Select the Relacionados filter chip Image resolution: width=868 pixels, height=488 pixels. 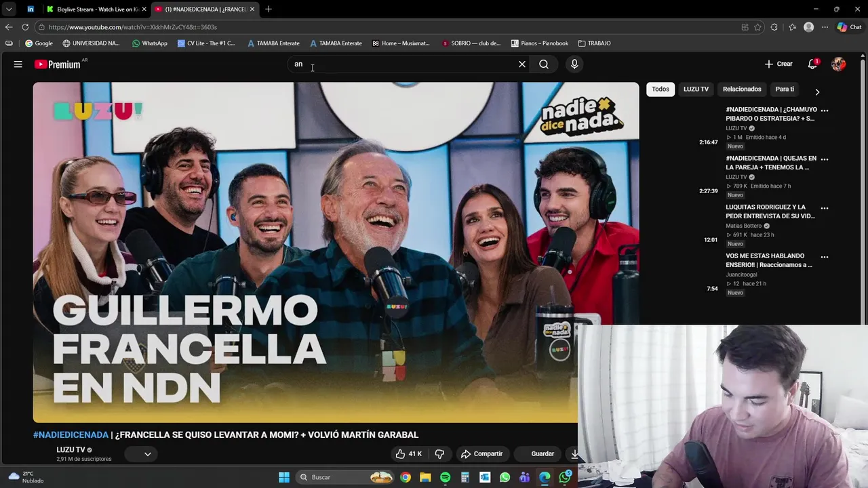click(x=742, y=89)
